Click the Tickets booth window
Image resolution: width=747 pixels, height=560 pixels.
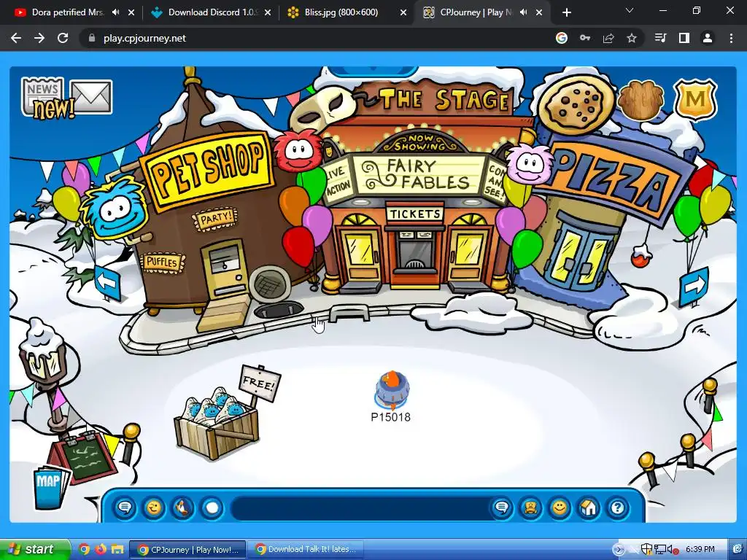point(414,252)
